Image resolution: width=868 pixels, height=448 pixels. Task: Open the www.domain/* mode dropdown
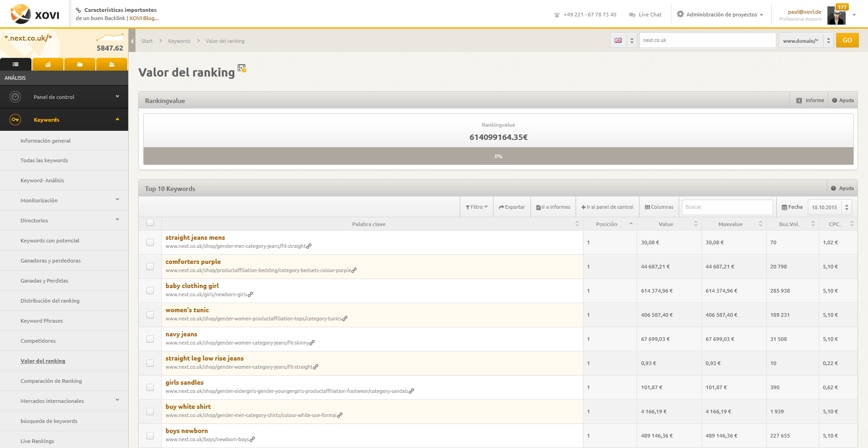806,40
